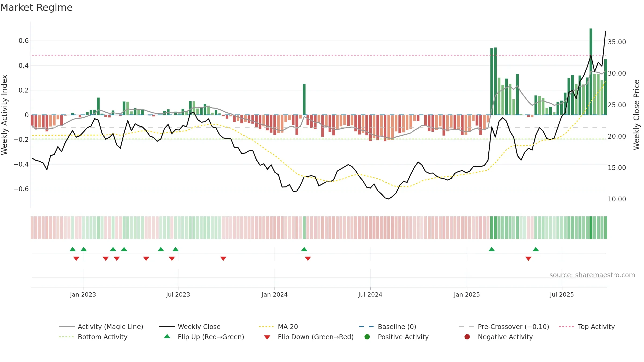Select the Flip Up marker near Jan 2025
This screenshot has width=644, height=362.
[x=492, y=249]
